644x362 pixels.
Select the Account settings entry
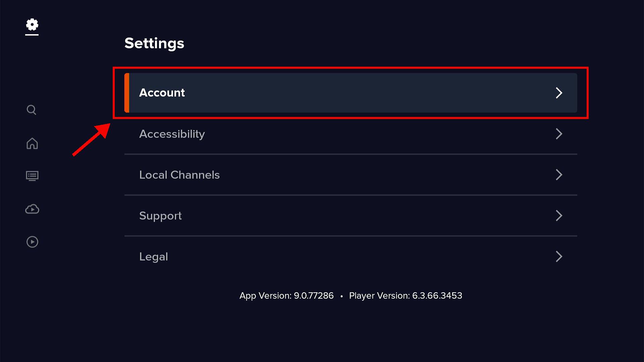pyautogui.click(x=162, y=93)
